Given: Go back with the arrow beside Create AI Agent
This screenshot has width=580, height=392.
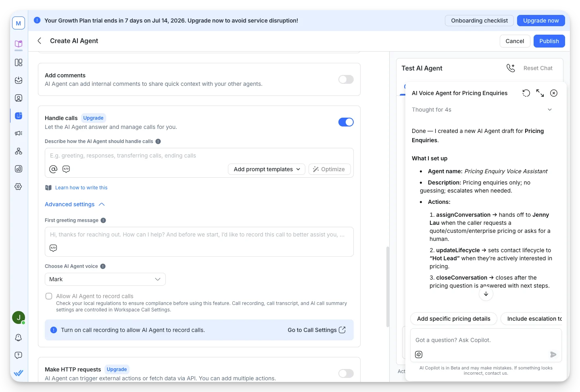Looking at the screenshot, I should click(40, 41).
